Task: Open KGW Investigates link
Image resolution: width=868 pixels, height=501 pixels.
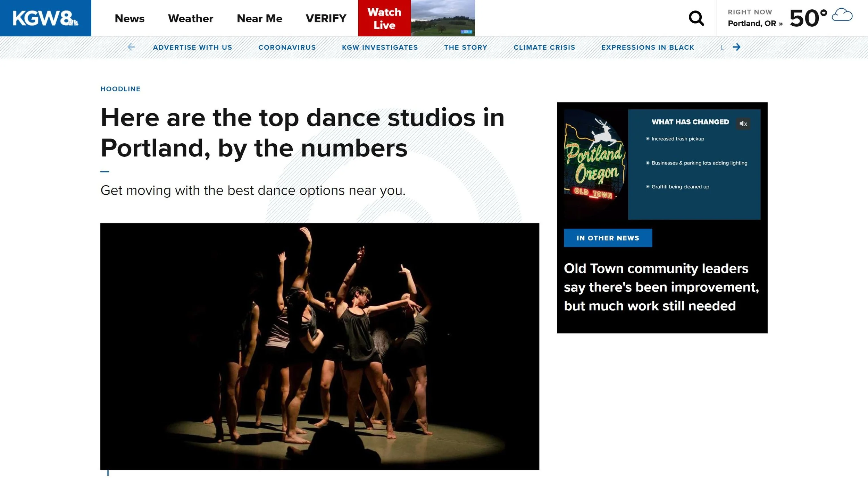Action: [x=380, y=48]
